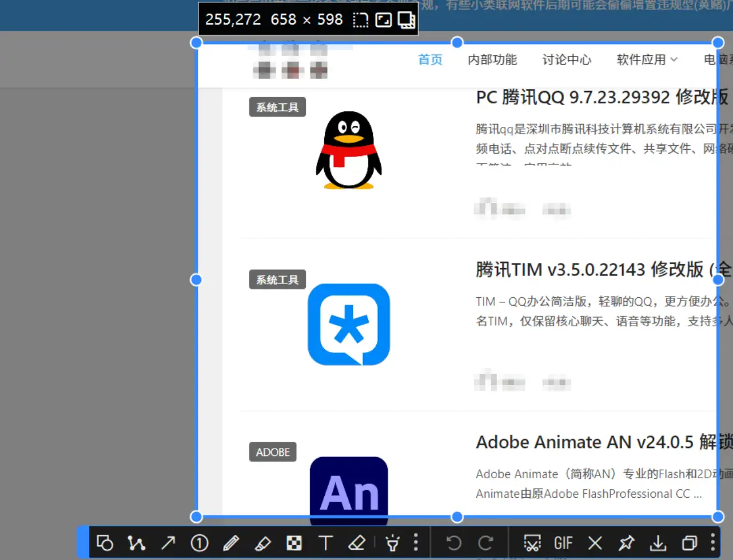Click the Adobe Animate（简称AN）description text
The image size is (733, 560).
(x=604, y=484)
